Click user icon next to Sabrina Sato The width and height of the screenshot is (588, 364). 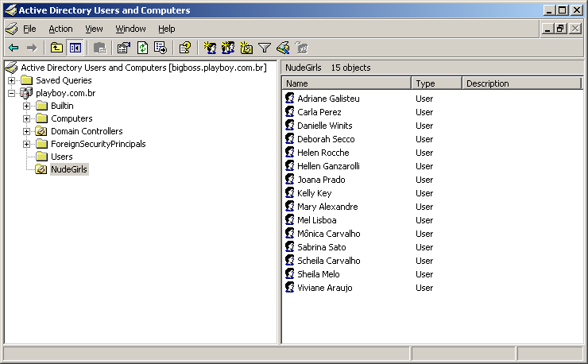[x=289, y=247]
